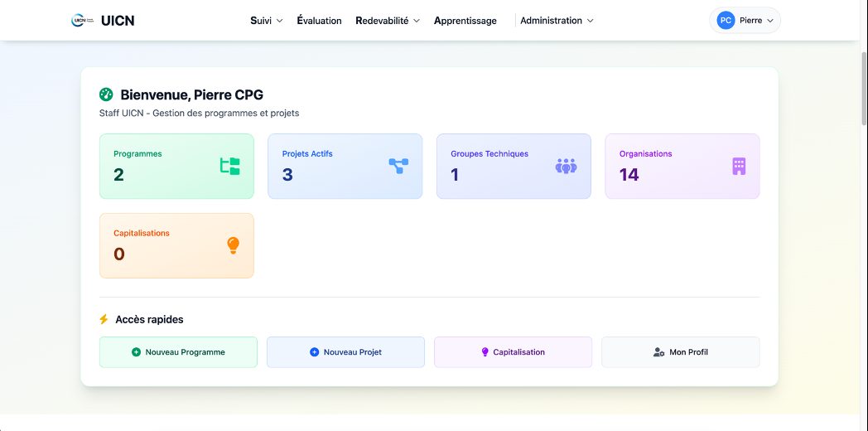The height and width of the screenshot is (431, 868).
Task: Open the Redevabilité menu
Action: (388, 21)
